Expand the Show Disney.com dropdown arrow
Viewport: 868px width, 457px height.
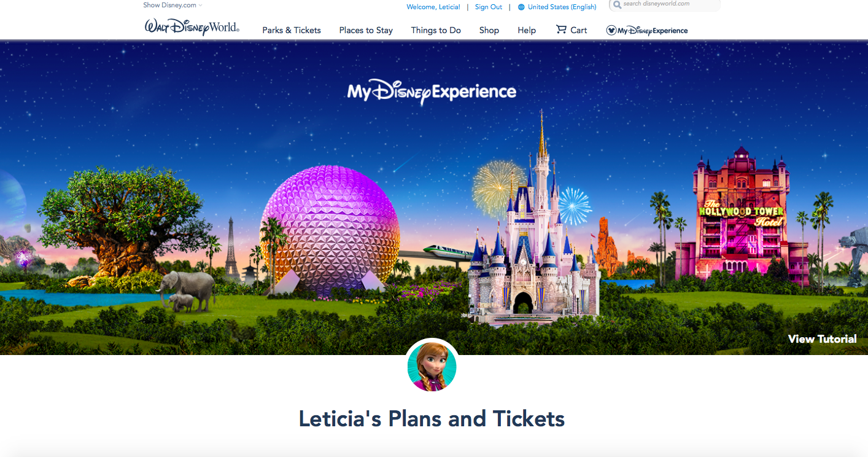click(200, 6)
